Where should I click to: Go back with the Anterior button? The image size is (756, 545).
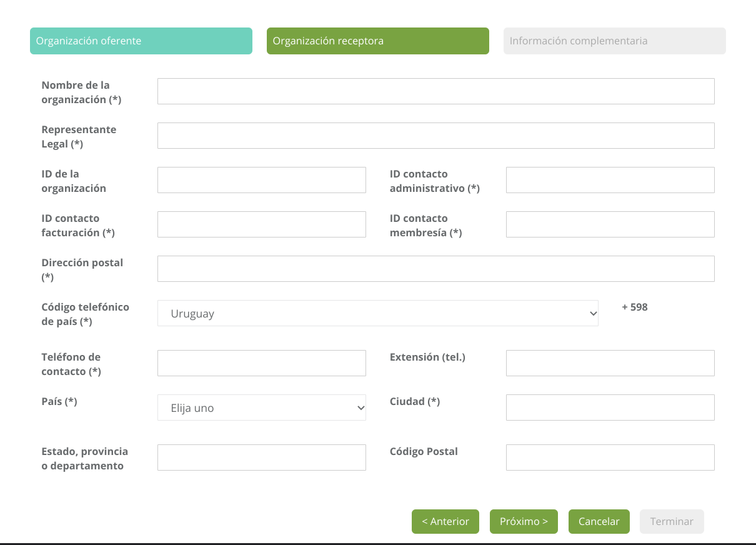tap(445, 522)
